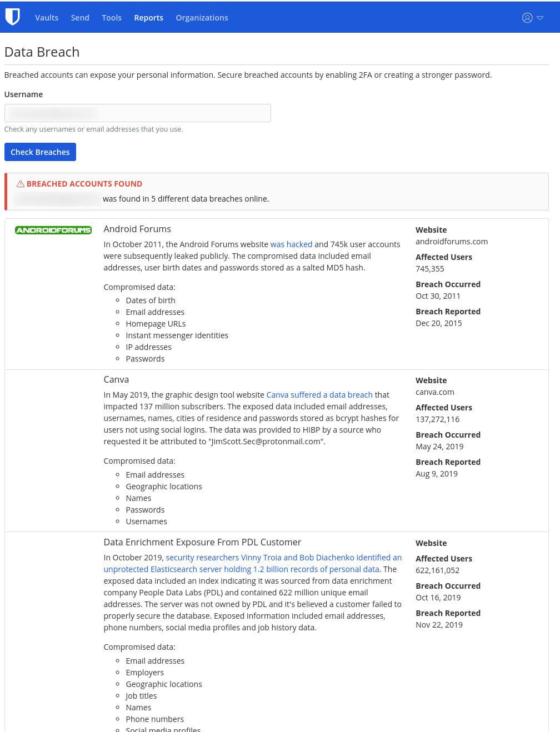Select 'Data Enrichment Exposure From PDL Customer' title
This screenshot has width=560, height=732.
click(202, 542)
